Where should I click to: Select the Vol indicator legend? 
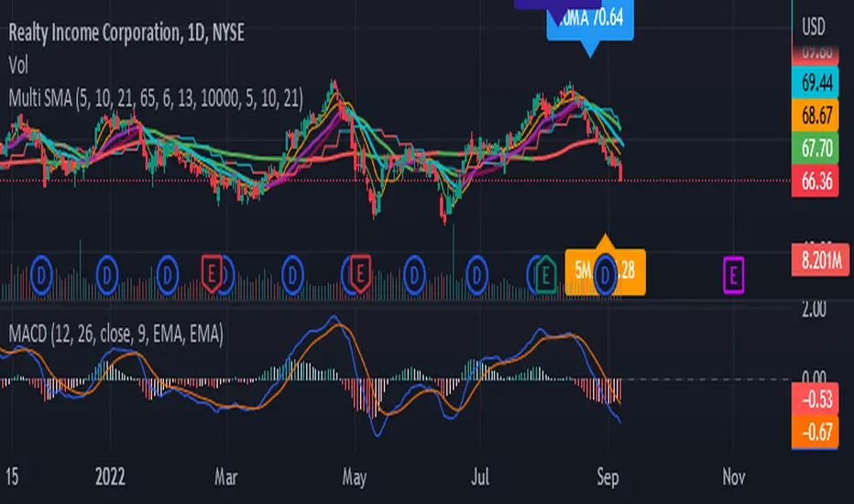[18, 65]
